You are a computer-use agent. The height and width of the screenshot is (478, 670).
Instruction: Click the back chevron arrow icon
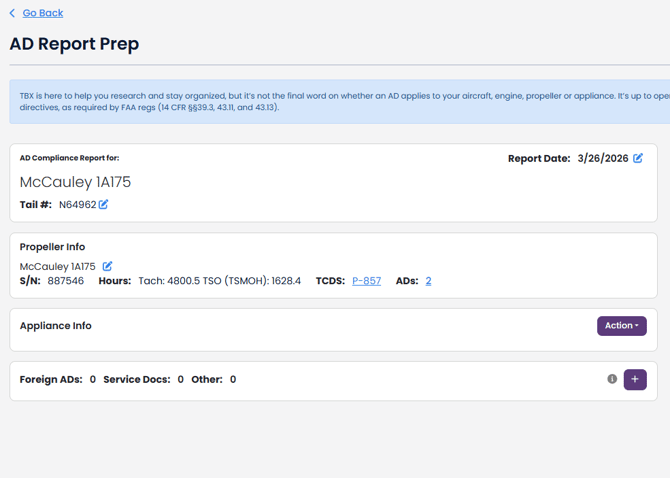coord(12,13)
